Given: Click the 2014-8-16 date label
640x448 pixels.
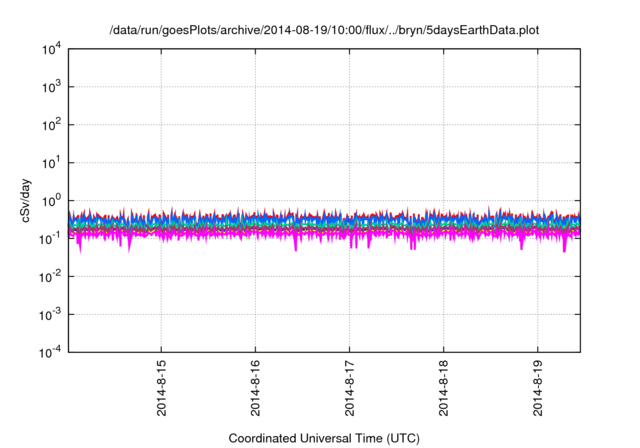Looking at the screenshot, I should pos(256,388).
